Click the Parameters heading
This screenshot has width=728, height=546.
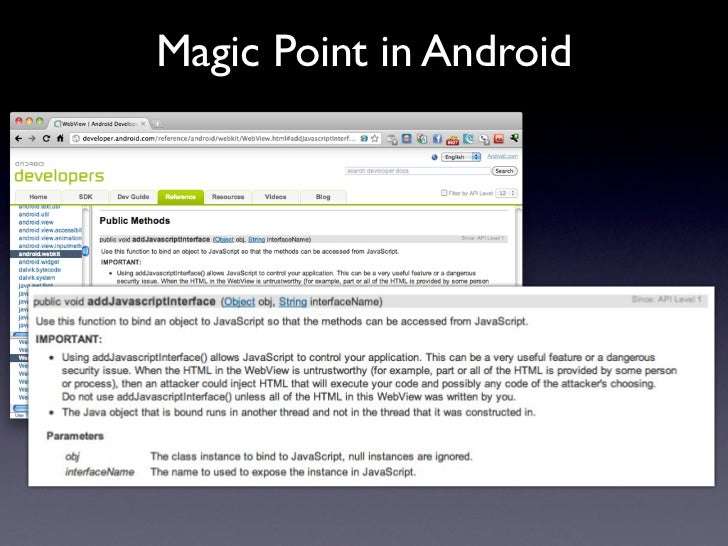click(75, 436)
